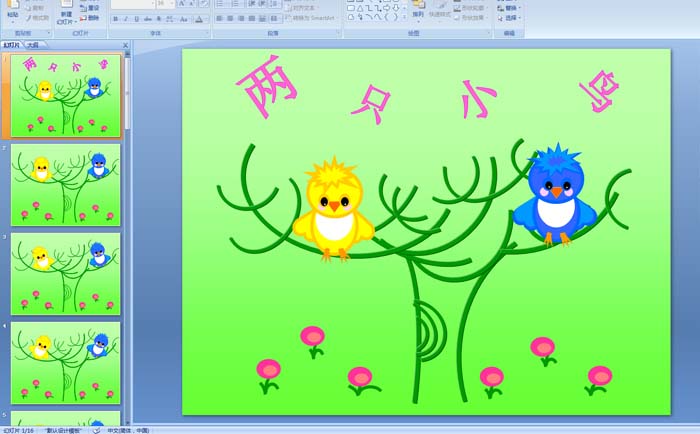The width and height of the screenshot is (700, 434).
Task: Switch to the Slides (幻灯片) pane tab
Action: pos(11,45)
